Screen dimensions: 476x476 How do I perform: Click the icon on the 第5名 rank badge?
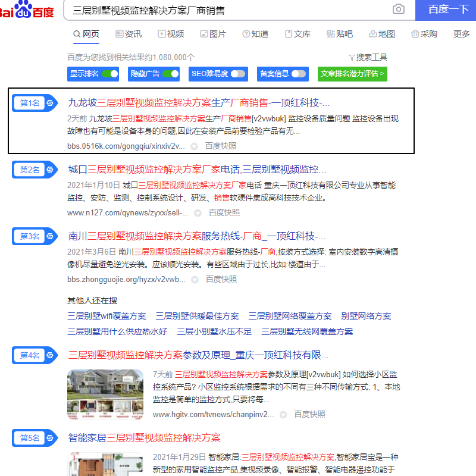click(50, 438)
